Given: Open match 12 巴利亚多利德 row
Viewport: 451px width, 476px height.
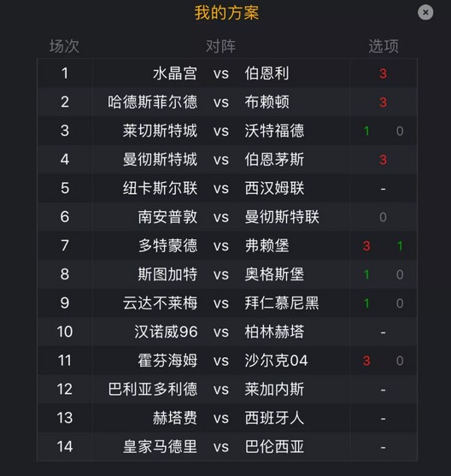Looking at the screenshot, I should point(227,389).
